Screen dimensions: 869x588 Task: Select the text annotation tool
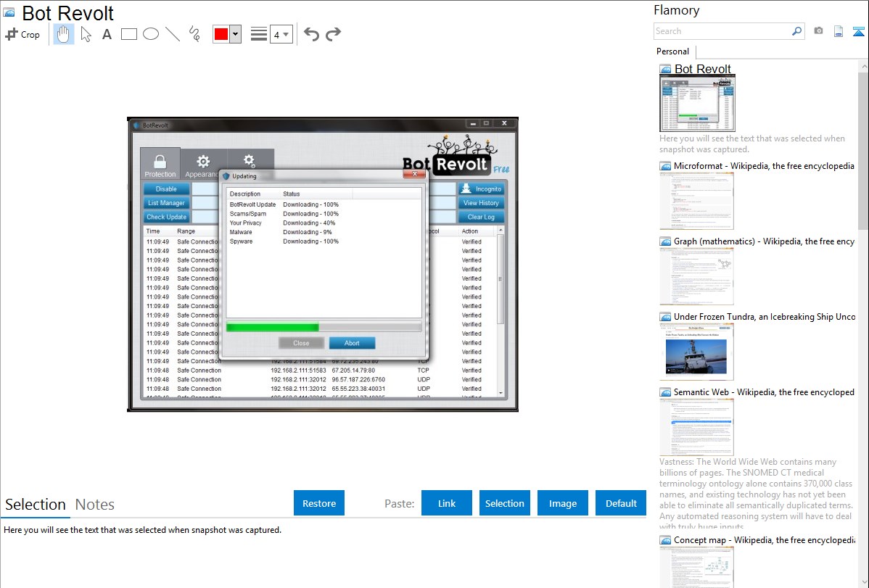107,34
